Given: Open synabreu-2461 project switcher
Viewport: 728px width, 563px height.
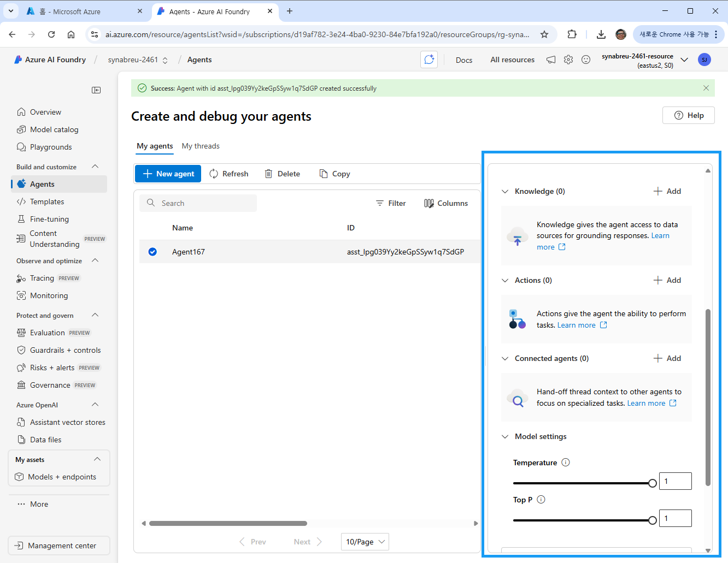Looking at the screenshot, I should (x=138, y=60).
